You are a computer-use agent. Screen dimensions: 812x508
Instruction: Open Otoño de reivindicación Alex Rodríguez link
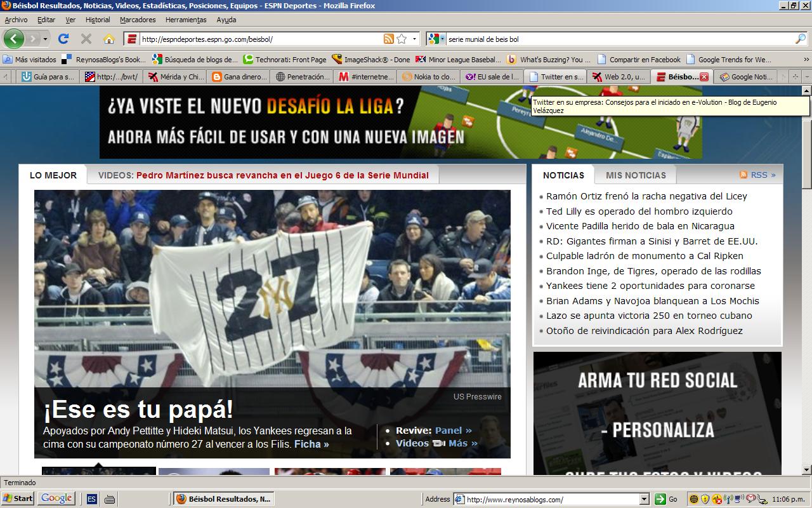click(x=644, y=331)
